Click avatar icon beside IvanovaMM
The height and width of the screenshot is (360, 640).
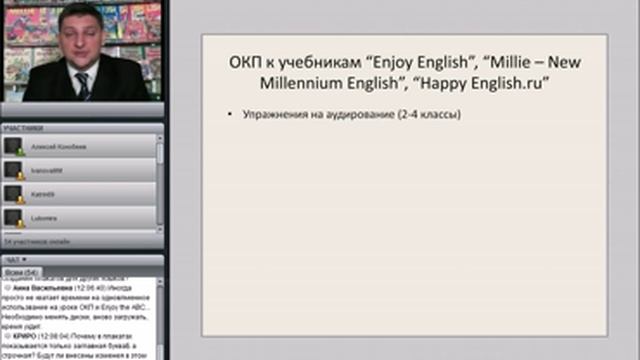pos(13,170)
